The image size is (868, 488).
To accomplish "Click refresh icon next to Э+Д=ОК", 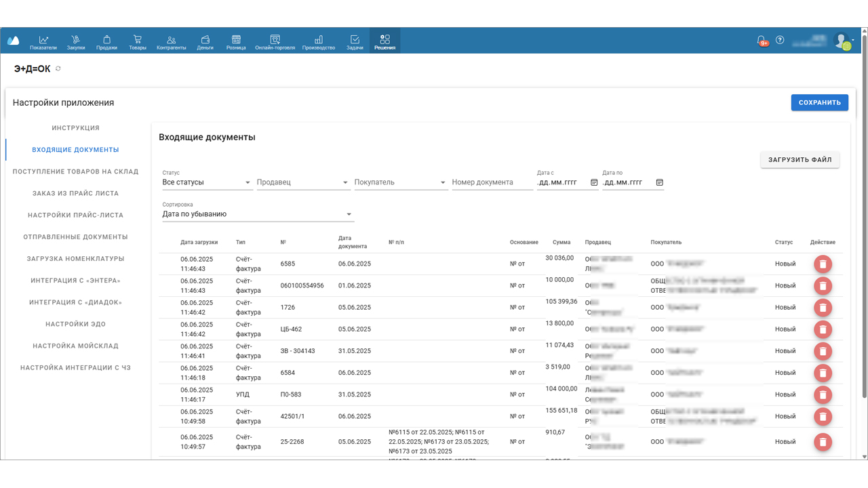I will coord(58,69).
